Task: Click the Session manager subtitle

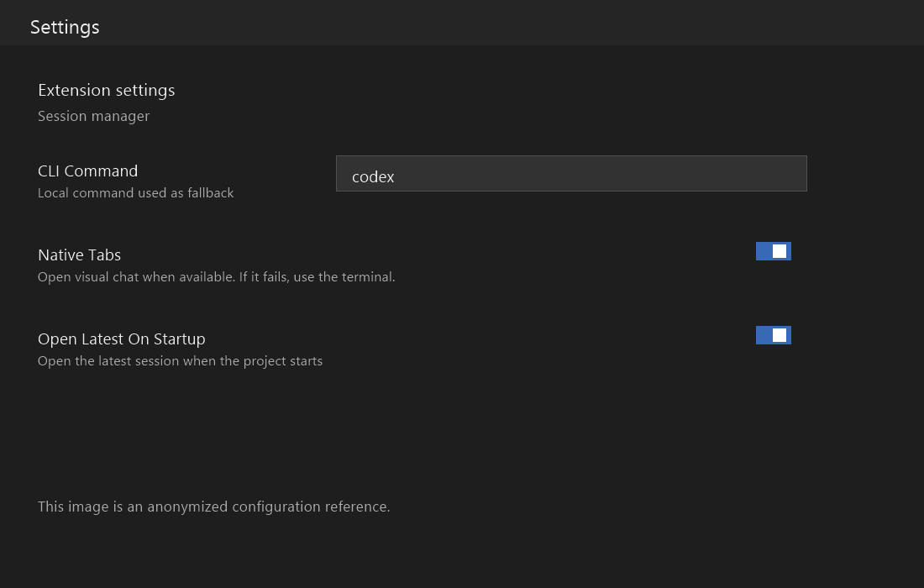Action: click(94, 116)
